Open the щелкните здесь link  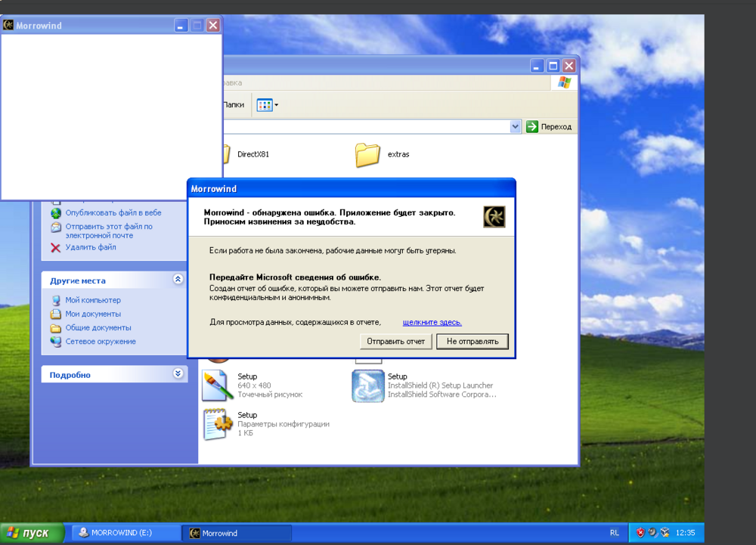[x=432, y=322]
